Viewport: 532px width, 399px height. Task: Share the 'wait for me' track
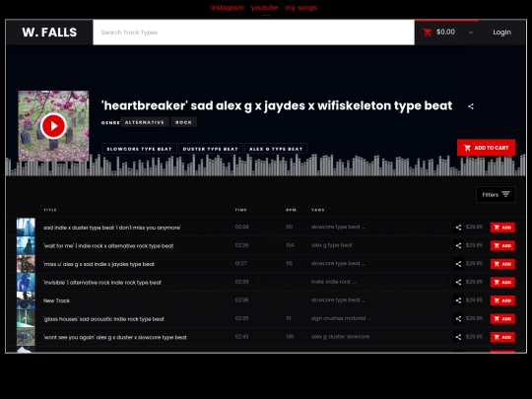click(x=458, y=245)
